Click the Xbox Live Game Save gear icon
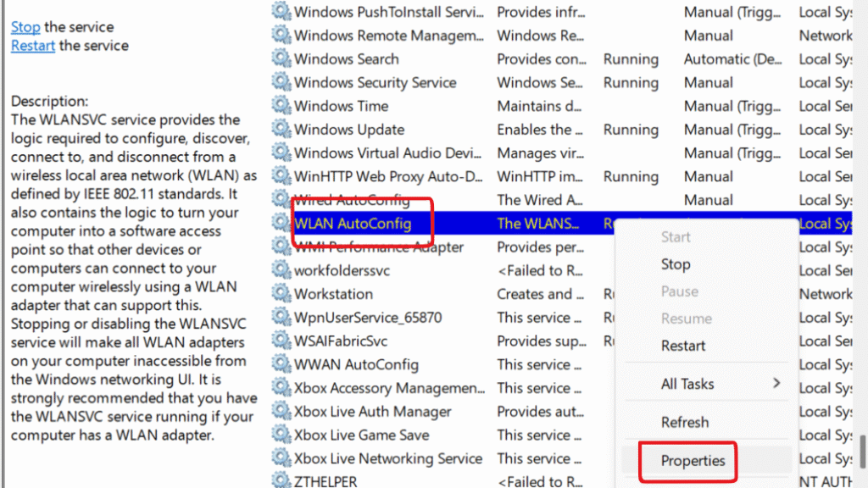Viewport: 868px width, 488px height. (281, 435)
